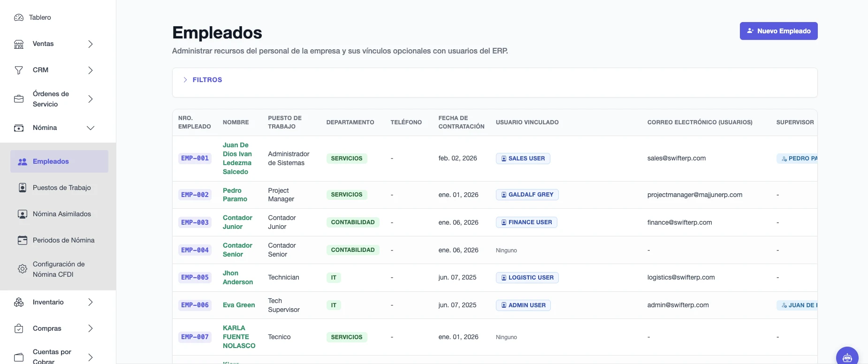Click the Nómina cash icon

coord(19,128)
